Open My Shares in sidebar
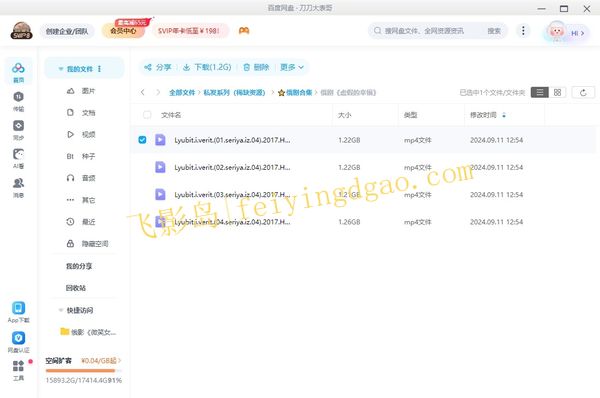This screenshot has width=600, height=398. tap(79, 266)
